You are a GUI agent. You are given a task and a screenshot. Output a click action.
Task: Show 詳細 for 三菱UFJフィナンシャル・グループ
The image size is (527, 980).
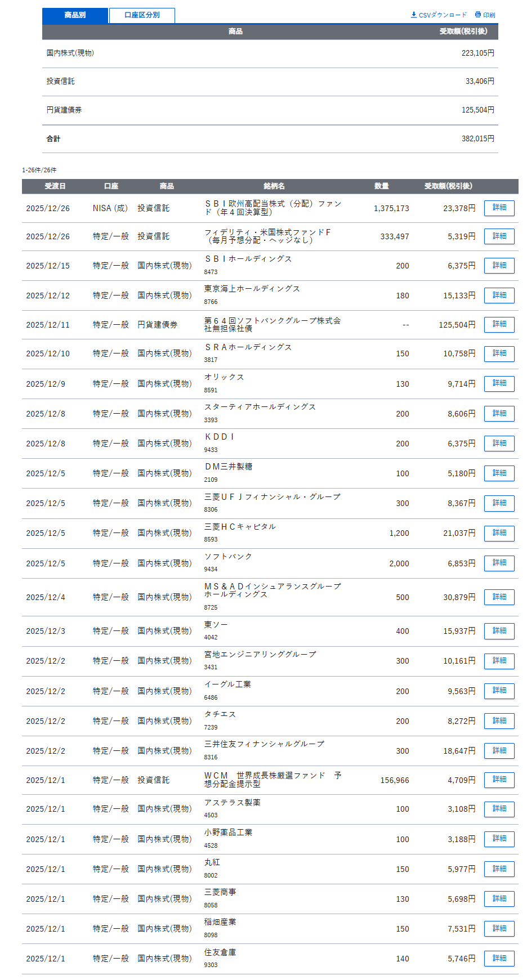[499, 503]
